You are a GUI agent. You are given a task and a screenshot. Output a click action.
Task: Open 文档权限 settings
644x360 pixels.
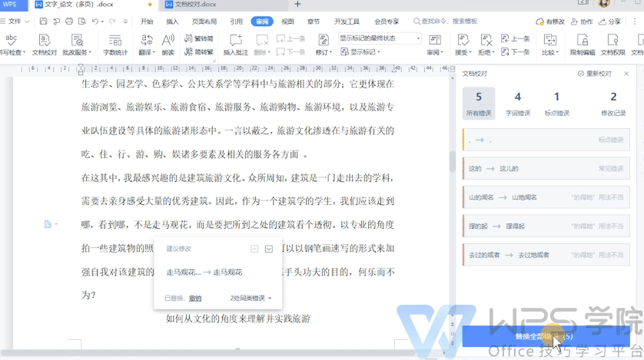(x=612, y=45)
